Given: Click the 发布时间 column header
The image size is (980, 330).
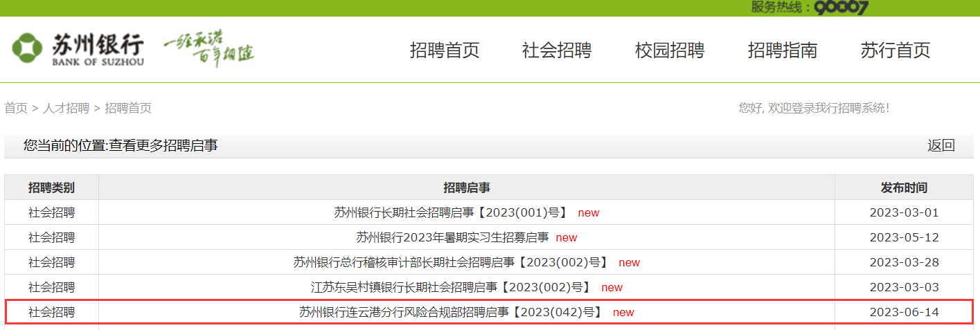Looking at the screenshot, I should [x=904, y=187].
